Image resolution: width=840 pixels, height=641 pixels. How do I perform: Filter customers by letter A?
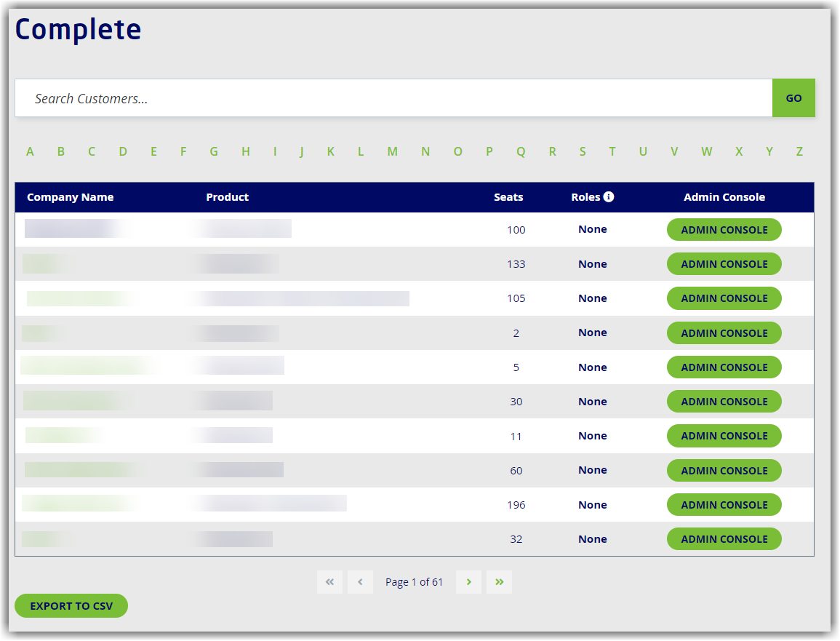pos(30,151)
